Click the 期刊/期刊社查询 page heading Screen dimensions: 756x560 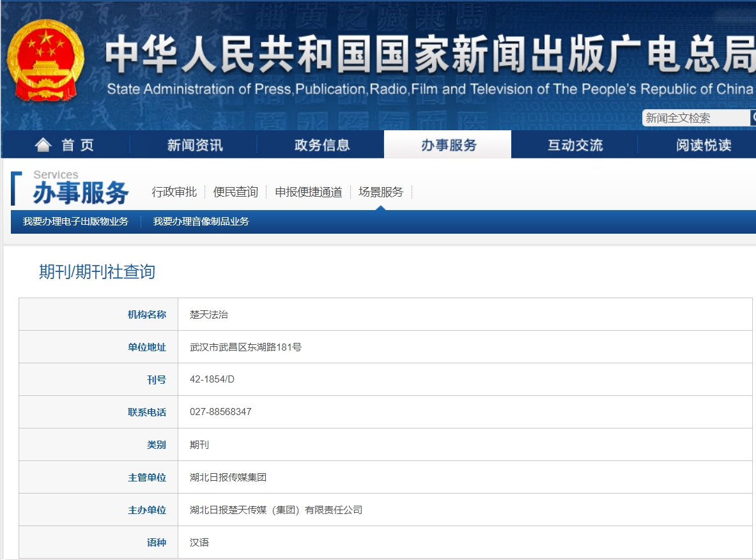[x=97, y=272]
